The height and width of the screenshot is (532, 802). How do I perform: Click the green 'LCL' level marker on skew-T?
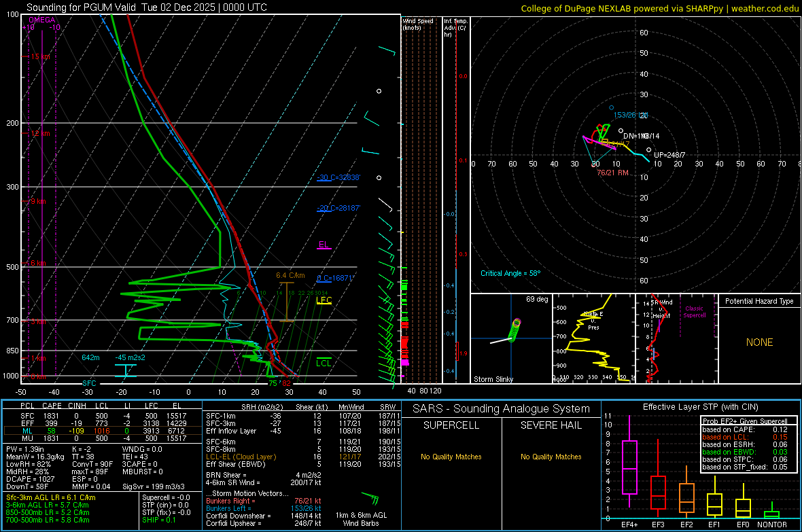[324, 363]
